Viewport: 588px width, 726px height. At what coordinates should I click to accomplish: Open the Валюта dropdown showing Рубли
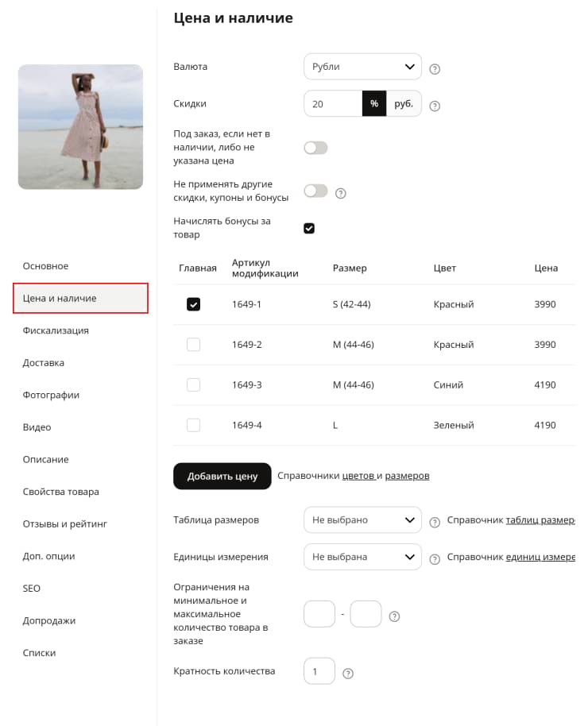362,67
